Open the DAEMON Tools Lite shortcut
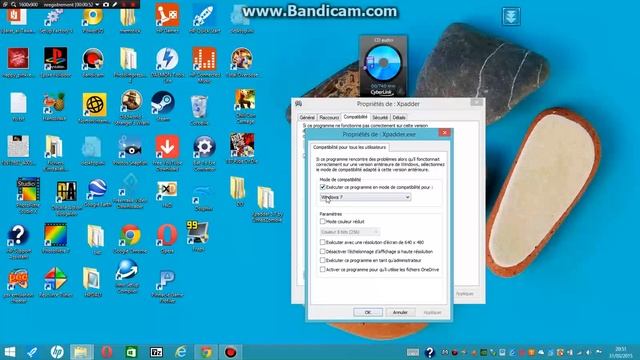 click(x=167, y=64)
